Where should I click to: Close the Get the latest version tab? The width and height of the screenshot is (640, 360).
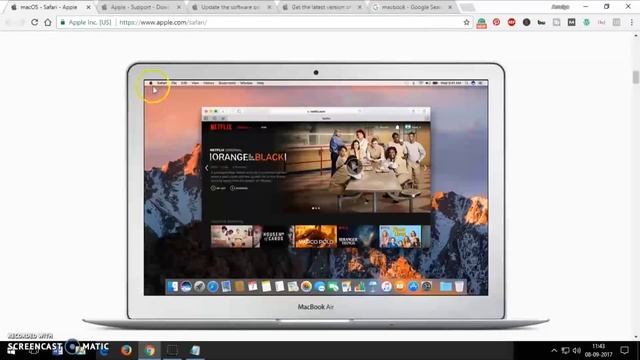pos(360,7)
